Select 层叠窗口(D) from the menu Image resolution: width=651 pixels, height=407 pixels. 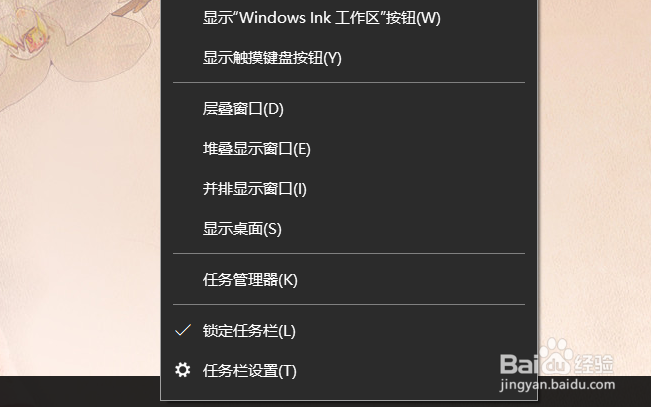(349, 109)
